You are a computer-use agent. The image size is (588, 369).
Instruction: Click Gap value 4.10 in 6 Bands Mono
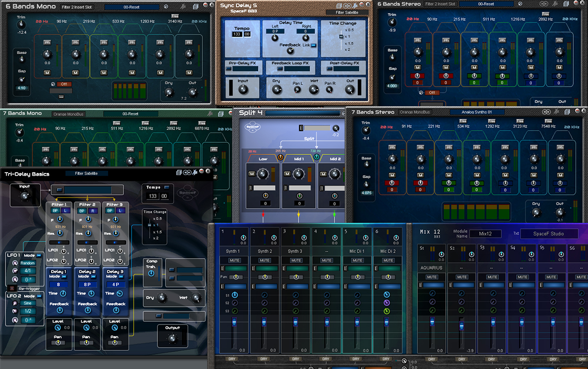click(22, 88)
